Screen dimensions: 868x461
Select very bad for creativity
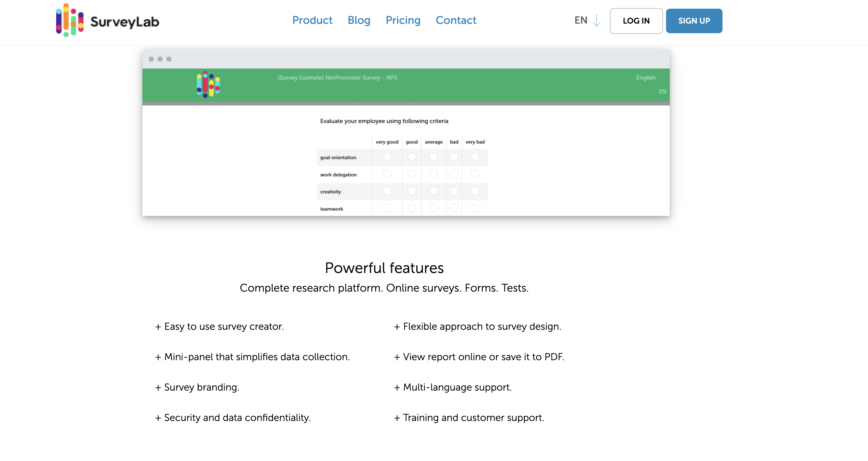(475, 191)
